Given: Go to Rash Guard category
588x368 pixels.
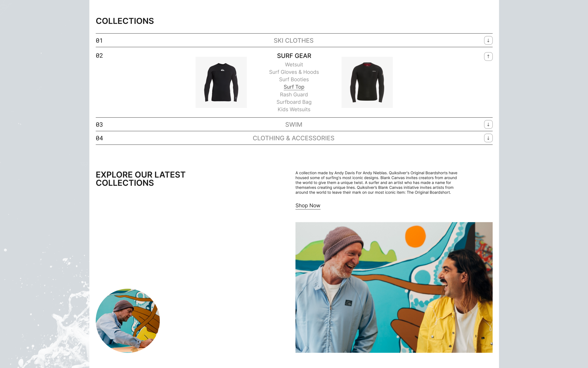Looking at the screenshot, I should click(294, 94).
